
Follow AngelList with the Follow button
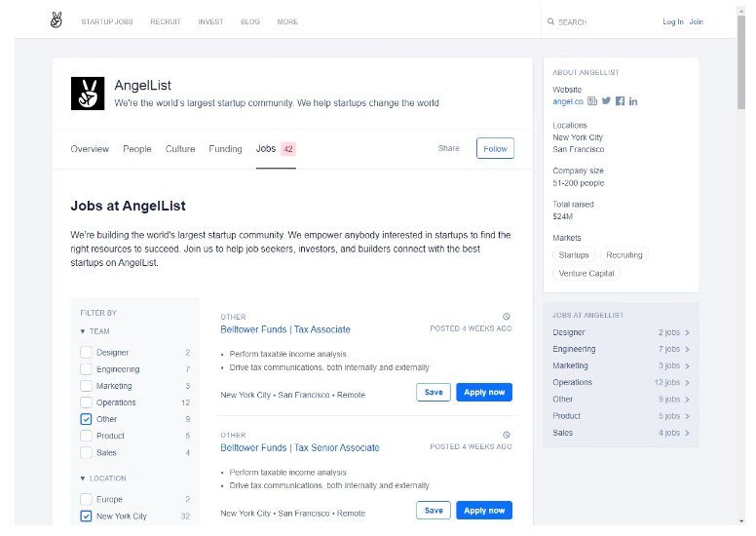click(x=495, y=148)
